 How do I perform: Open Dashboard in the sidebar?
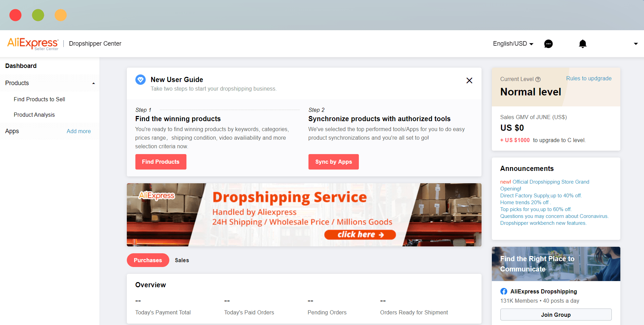[21, 66]
